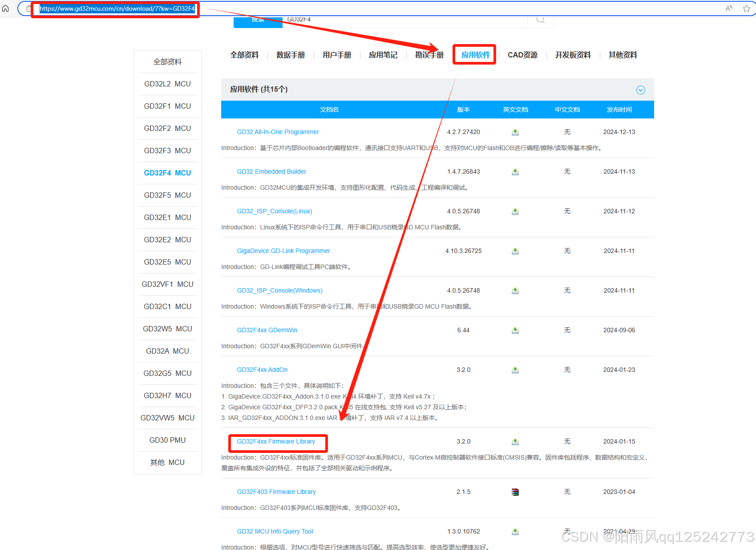756x550 pixels.
Task: Download GD32F403 Firmware Library archive icon
Action: click(515, 492)
